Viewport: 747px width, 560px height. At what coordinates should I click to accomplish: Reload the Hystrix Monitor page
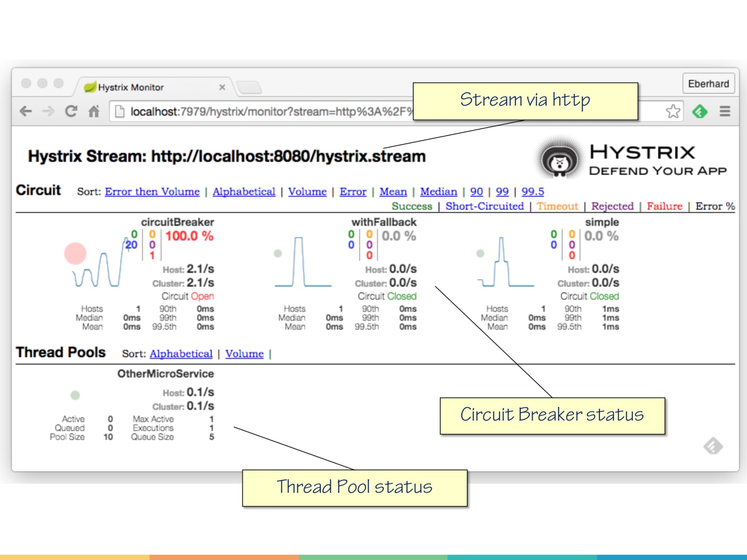click(x=71, y=111)
